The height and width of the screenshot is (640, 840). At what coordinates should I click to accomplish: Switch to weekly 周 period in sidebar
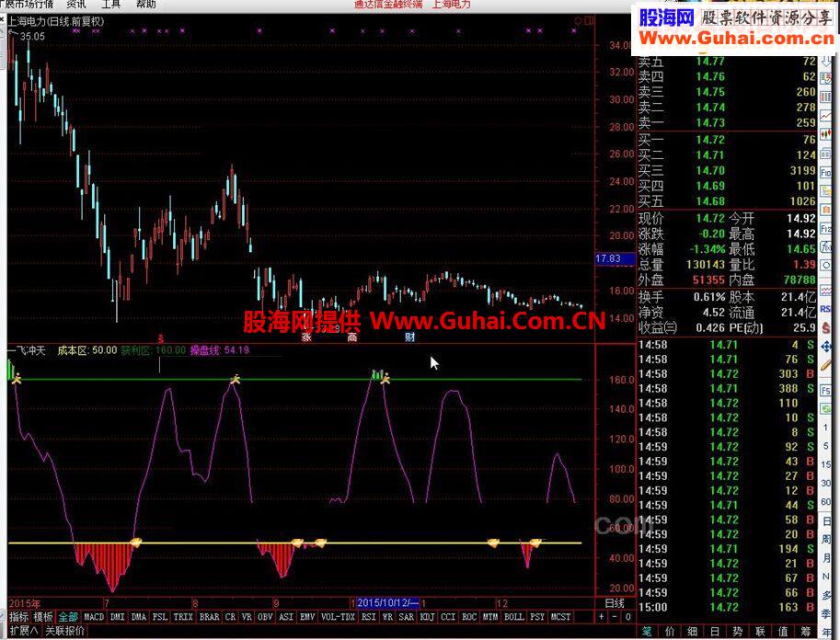pyautogui.click(x=825, y=539)
